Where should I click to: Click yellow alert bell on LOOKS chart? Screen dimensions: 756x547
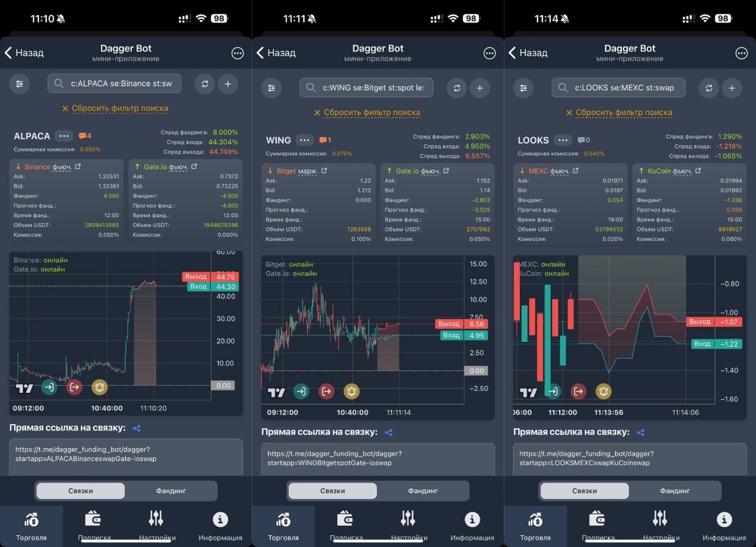click(x=604, y=392)
